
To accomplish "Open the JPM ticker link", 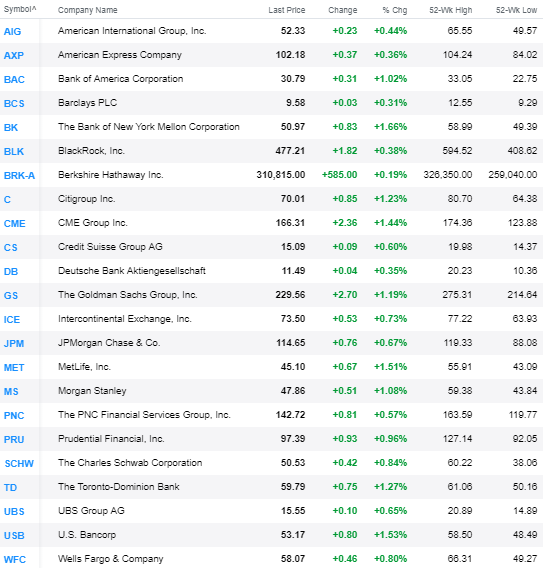I will click(14, 343).
